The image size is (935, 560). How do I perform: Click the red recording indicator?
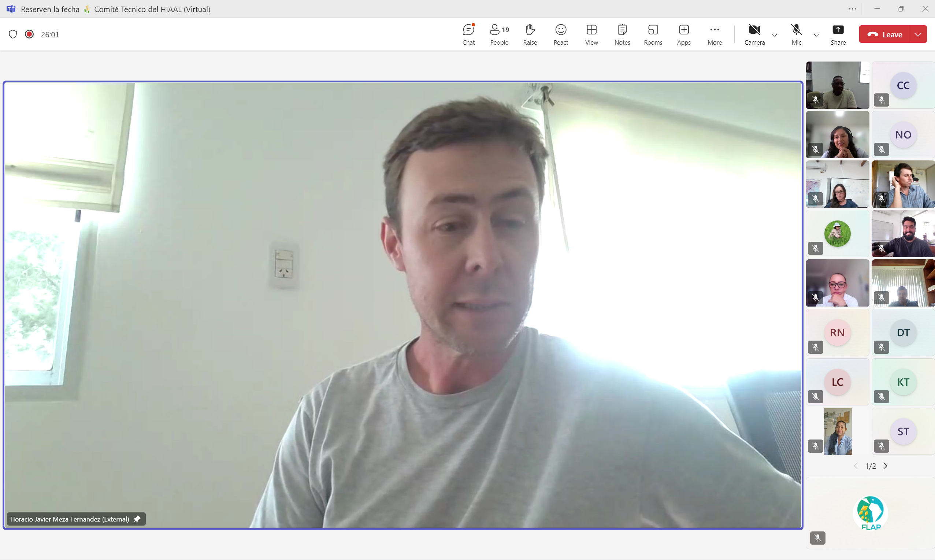pyautogui.click(x=29, y=34)
